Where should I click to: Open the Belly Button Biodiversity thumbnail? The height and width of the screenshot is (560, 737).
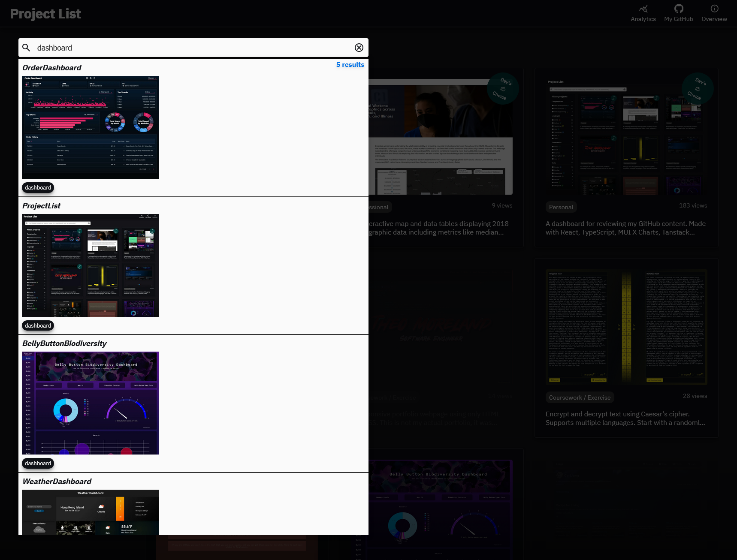pyautogui.click(x=91, y=403)
